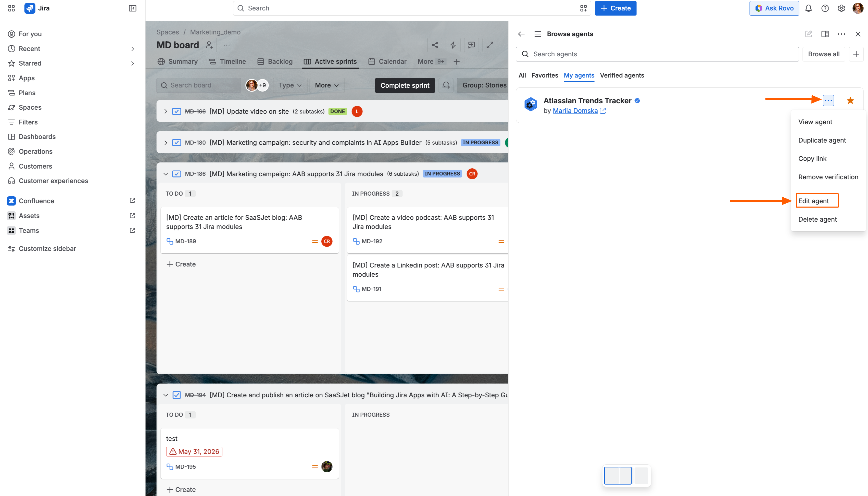Screen dimensions: 868x496
Task: Open the Atlassian Trends Tracker ellipsis menu
Action: [x=828, y=100]
